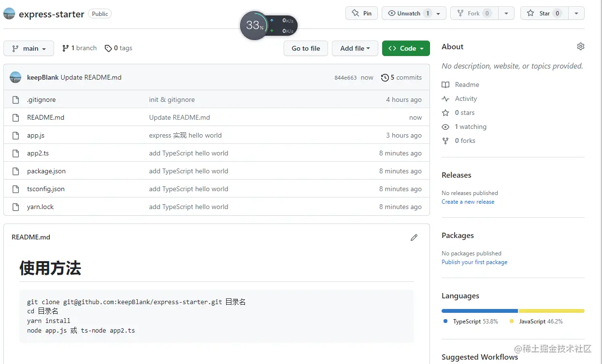Click the blue TypeScript segment of language bar
This screenshot has height=364, width=602.
click(x=480, y=311)
